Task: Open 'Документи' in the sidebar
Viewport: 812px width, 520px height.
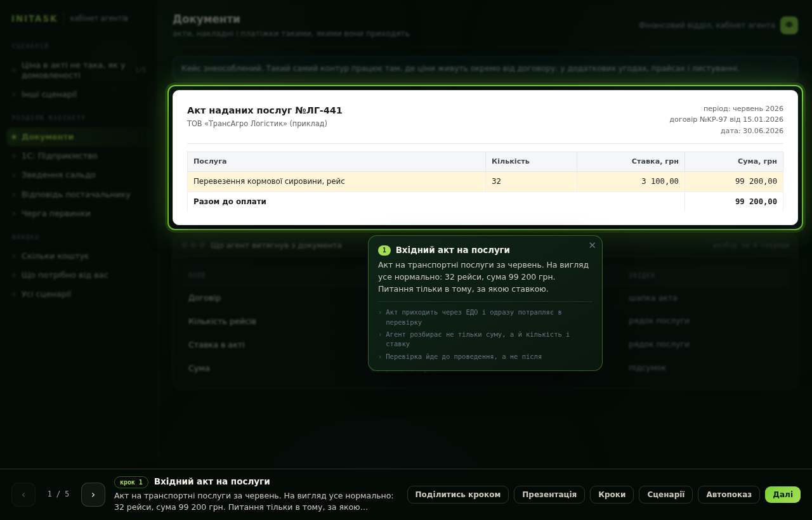Action: click(79, 137)
